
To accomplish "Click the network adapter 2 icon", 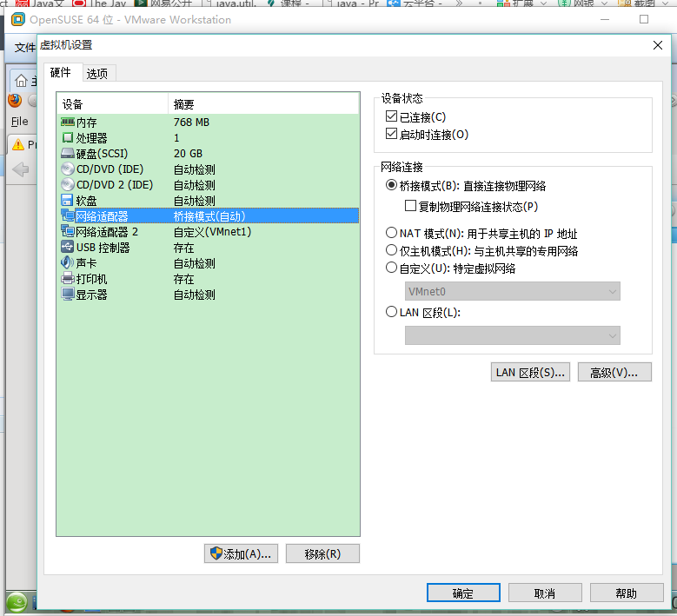I will click(x=68, y=231).
